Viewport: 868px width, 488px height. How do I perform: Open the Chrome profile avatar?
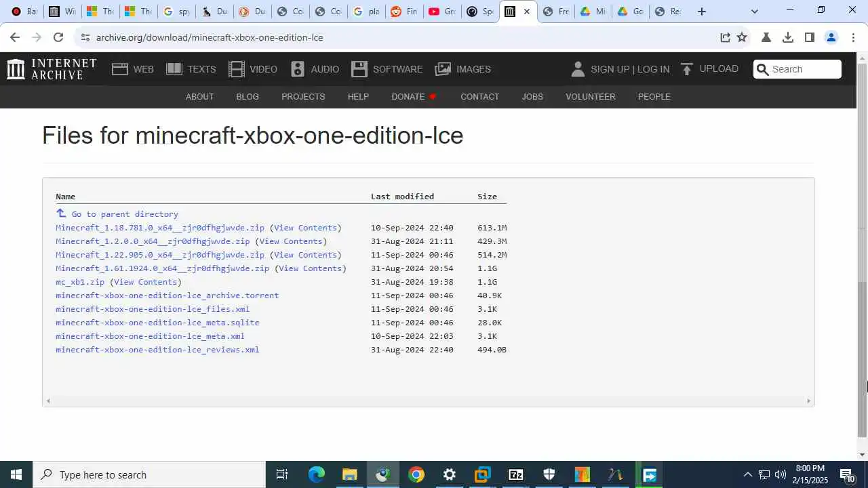point(831,37)
